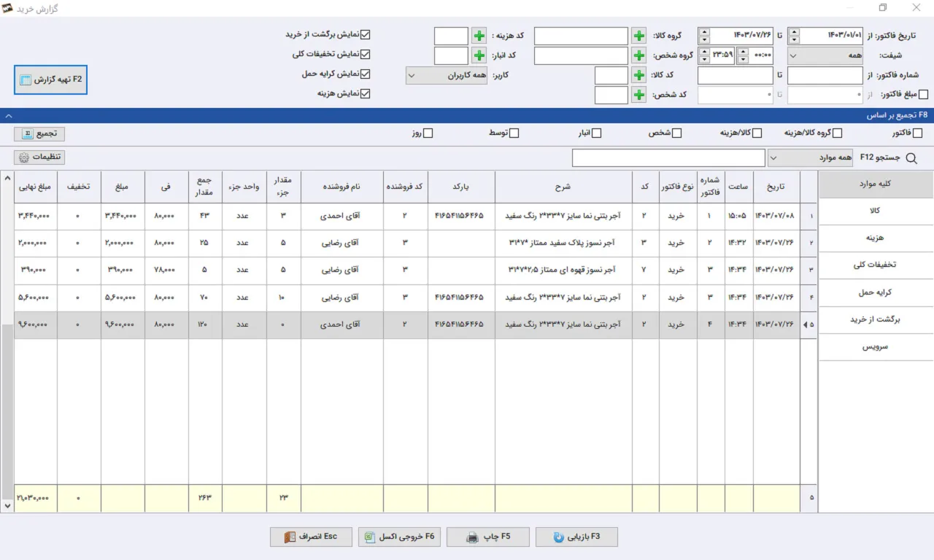Open the شیفت dropdown showing همه
Viewport: 934px width, 560px height.
825,55
